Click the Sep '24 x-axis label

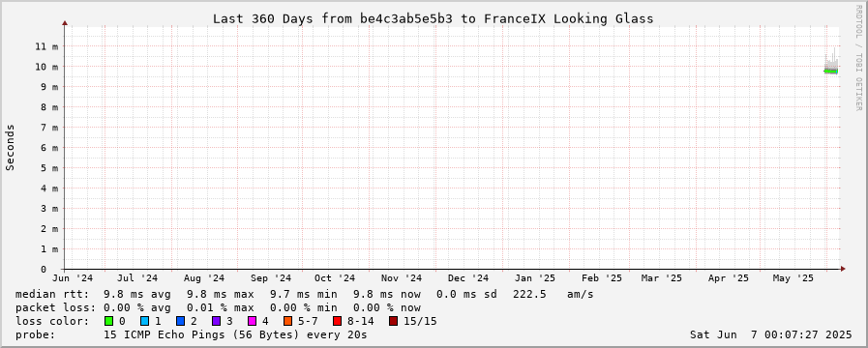(271, 278)
